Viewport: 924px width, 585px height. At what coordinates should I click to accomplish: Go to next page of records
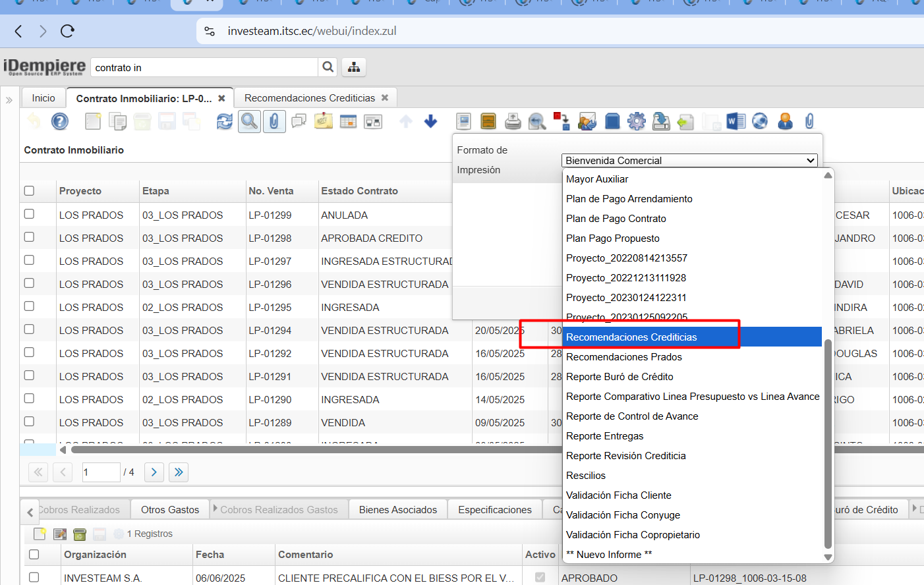click(x=154, y=472)
